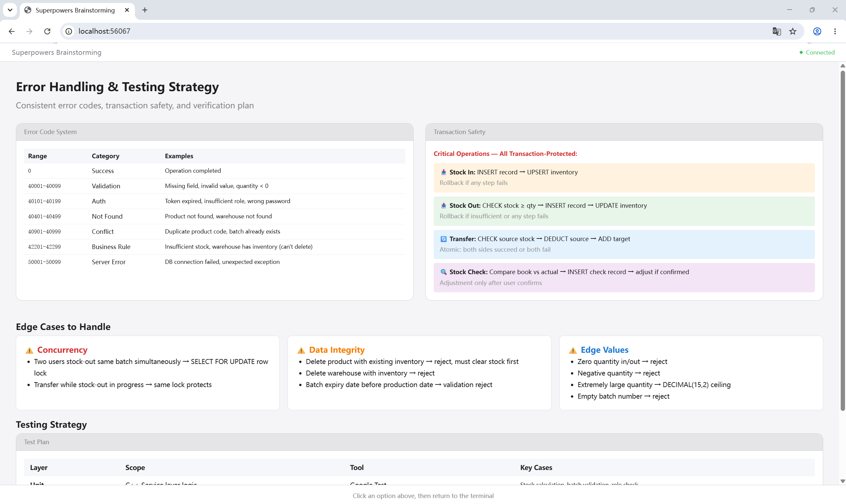Click the Key Cases column header

[536, 468]
